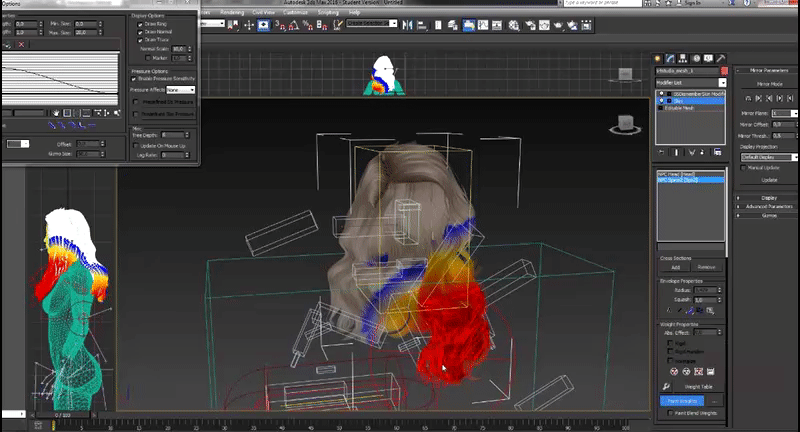Open the Create command panel tab
The width and height of the screenshot is (800, 432).
coord(658,59)
